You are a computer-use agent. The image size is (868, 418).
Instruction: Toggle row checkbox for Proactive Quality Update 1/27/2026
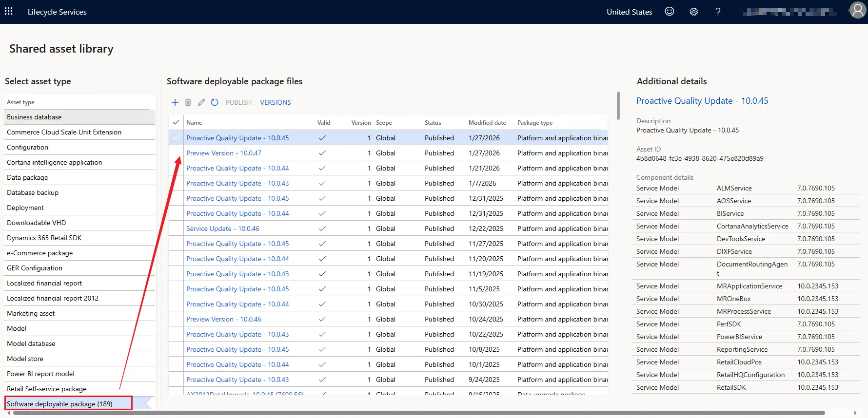click(176, 138)
